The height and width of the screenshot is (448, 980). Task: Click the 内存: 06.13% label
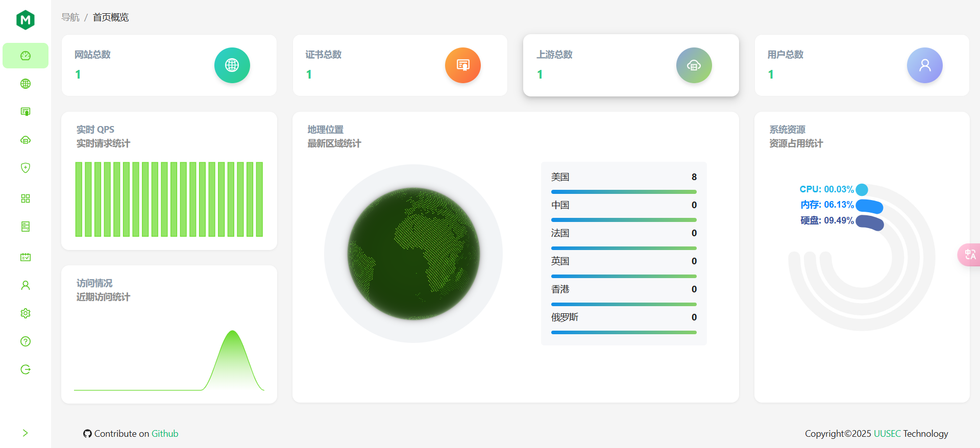click(827, 205)
